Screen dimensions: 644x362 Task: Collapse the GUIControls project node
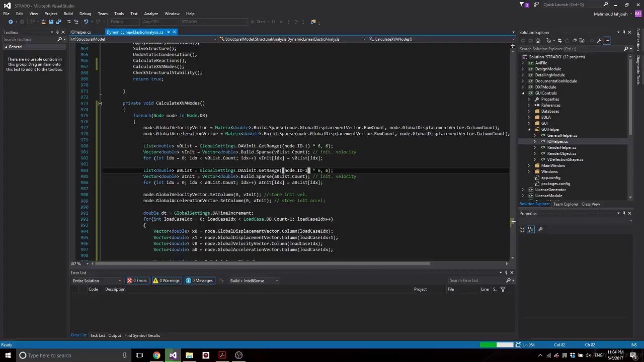click(x=523, y=93)
